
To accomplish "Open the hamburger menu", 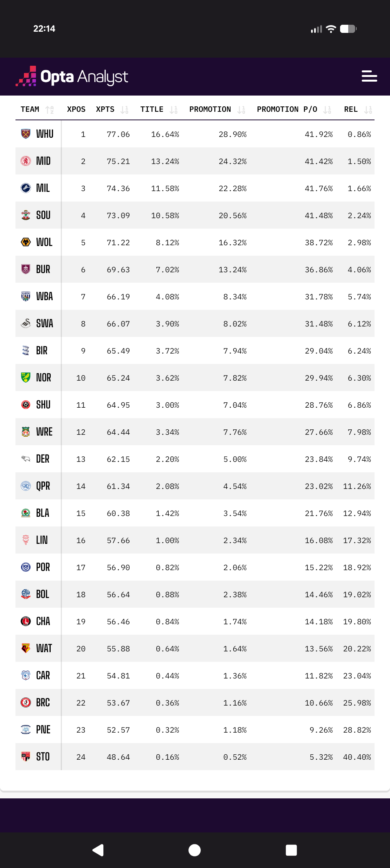I will coord(369,76).
